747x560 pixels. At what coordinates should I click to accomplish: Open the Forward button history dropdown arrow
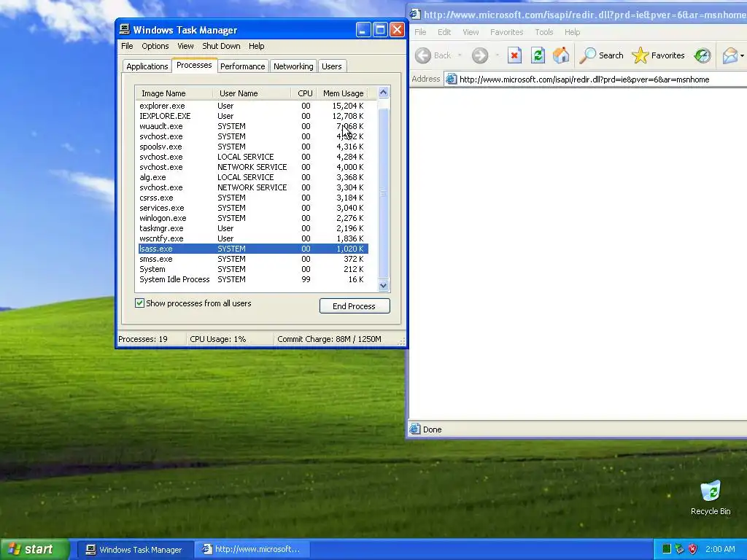click(497, 55)
